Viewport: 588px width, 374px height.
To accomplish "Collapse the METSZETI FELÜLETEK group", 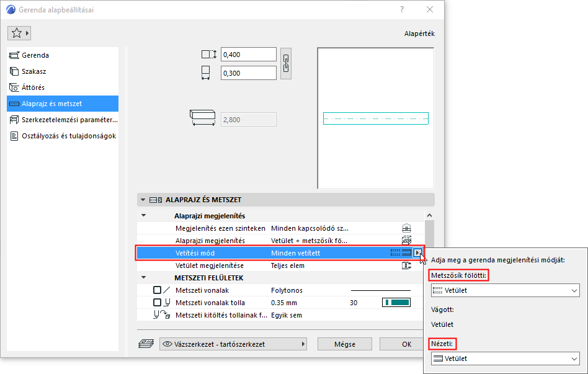I will click(x=143, y=278).
